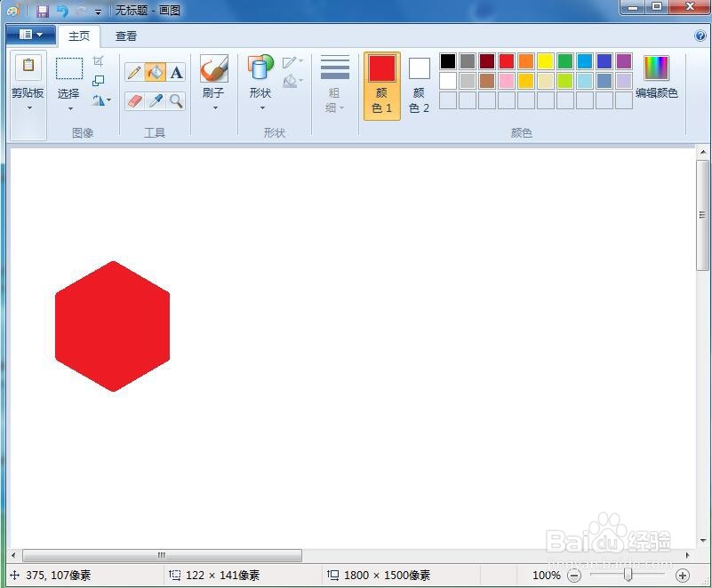Click the Save icon in quick access
Viewport: 712px width, 588px height.
tap(43, 11)
